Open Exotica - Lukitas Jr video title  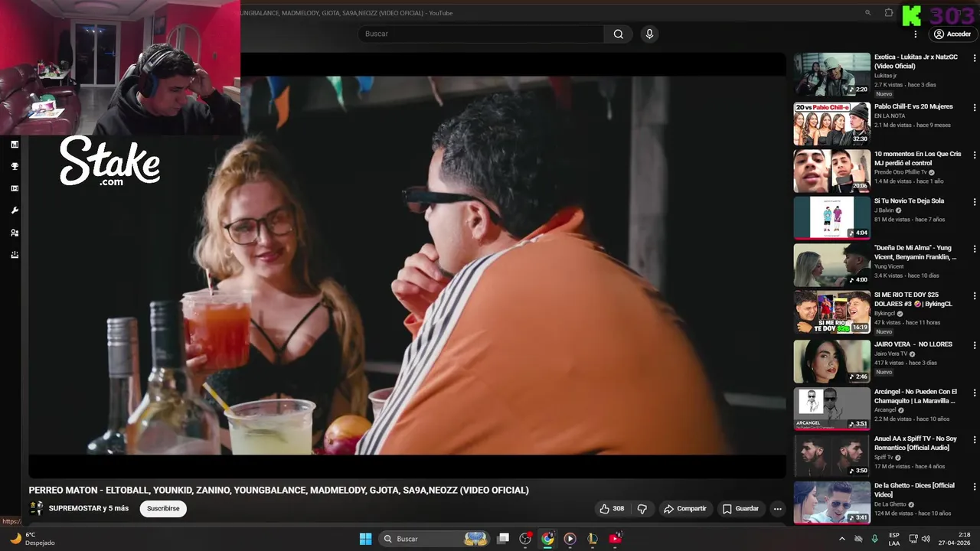click(x=916, y=61)
